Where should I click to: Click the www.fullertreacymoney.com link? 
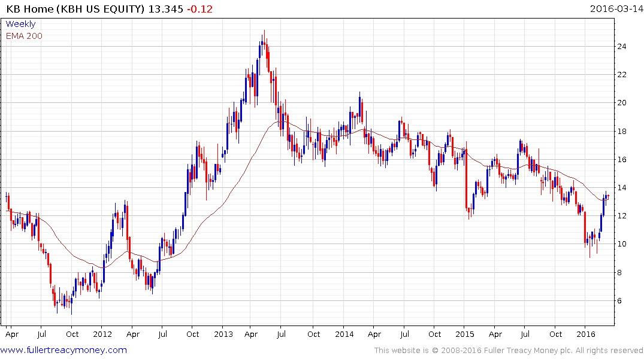[64, 350]
